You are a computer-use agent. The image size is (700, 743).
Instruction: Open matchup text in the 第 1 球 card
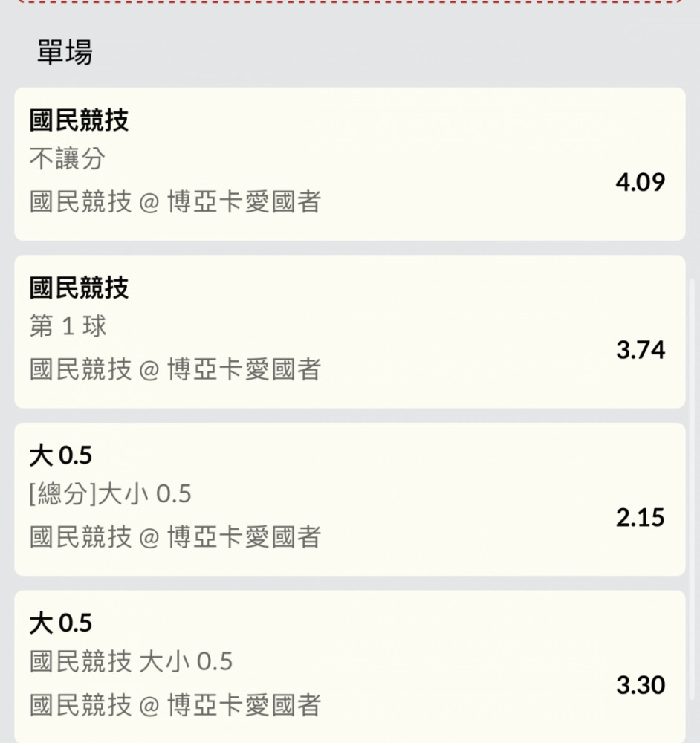(x=175, y=369)
